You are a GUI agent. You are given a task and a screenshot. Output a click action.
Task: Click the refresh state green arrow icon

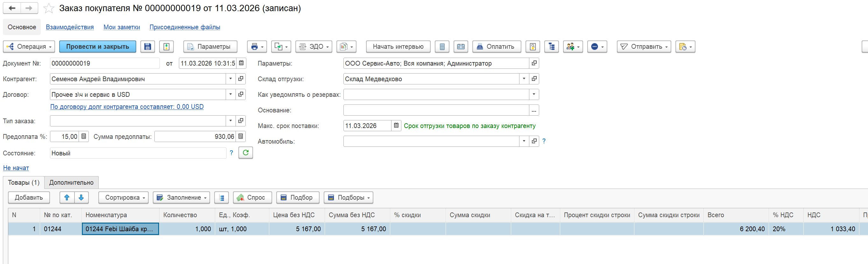point(246,153)
